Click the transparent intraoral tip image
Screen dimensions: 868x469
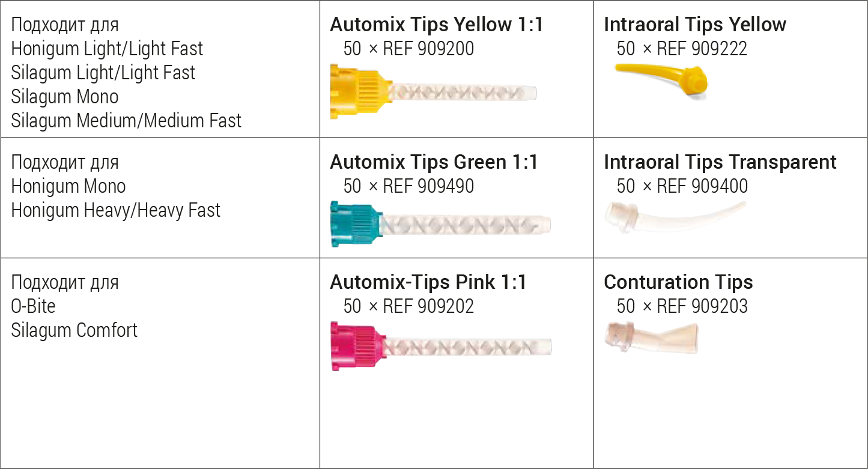pos(675,217)
